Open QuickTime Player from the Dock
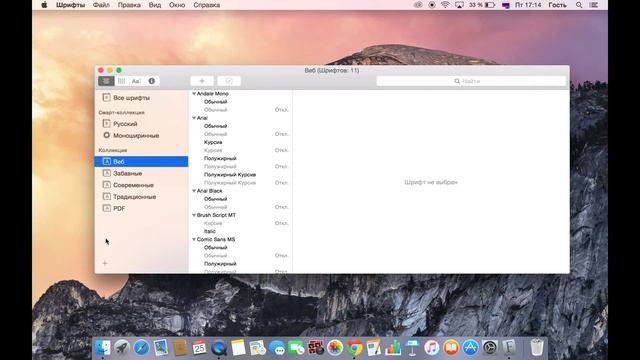The image size is (640, 360). pos(219,348)
